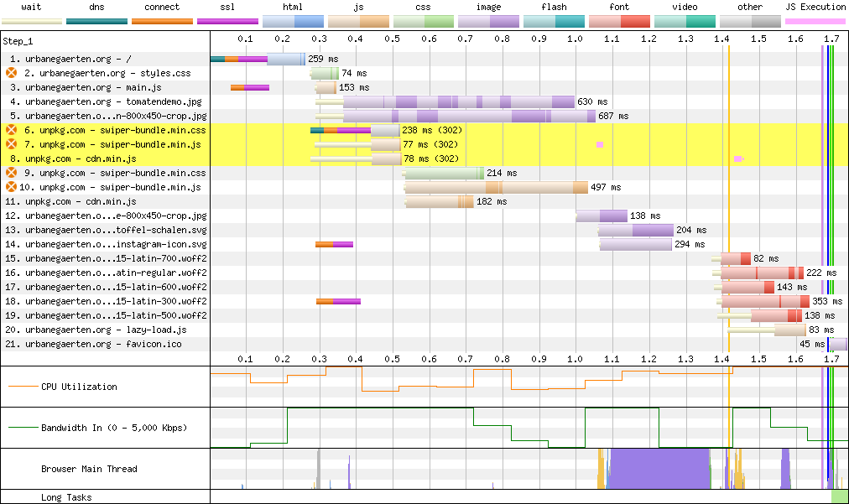Click the Long Tasks label
This screenshot has width=849, height=504.
point(66,497)
